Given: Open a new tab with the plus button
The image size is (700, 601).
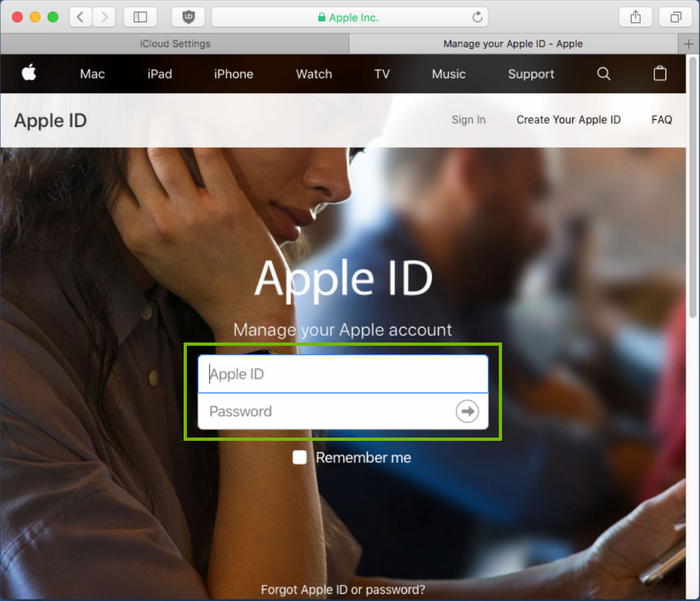Looking at the screenshot, I should tap(688, 44).
